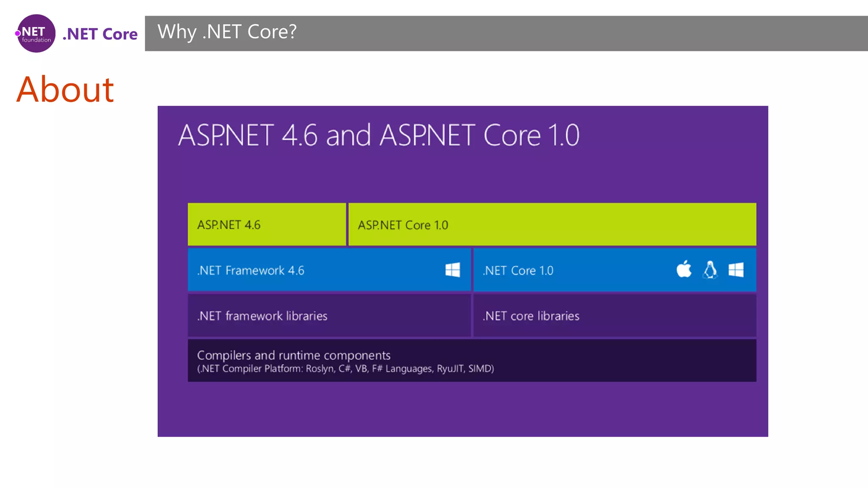This screenshot has height=488, width=868.
Task: Click the 'Why .NET Core?' title bar
Action: click(227, 32)
